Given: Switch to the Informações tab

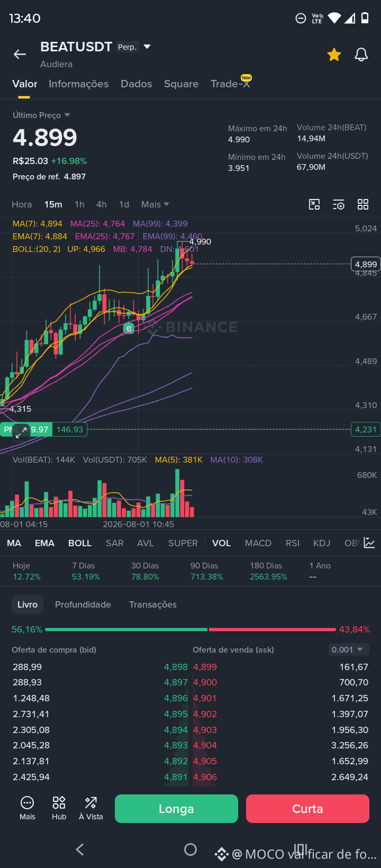Looking at the screenshot, I should 78,84.
